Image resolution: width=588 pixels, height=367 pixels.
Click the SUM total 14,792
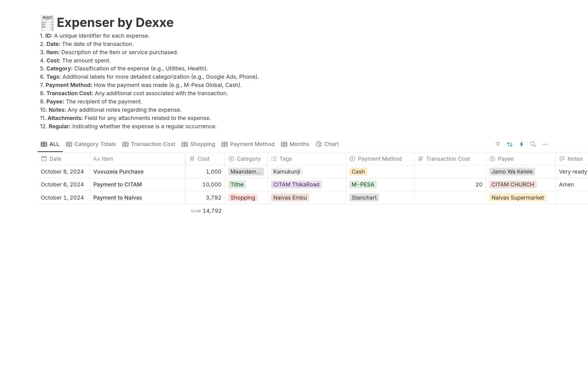click(212, 211)
